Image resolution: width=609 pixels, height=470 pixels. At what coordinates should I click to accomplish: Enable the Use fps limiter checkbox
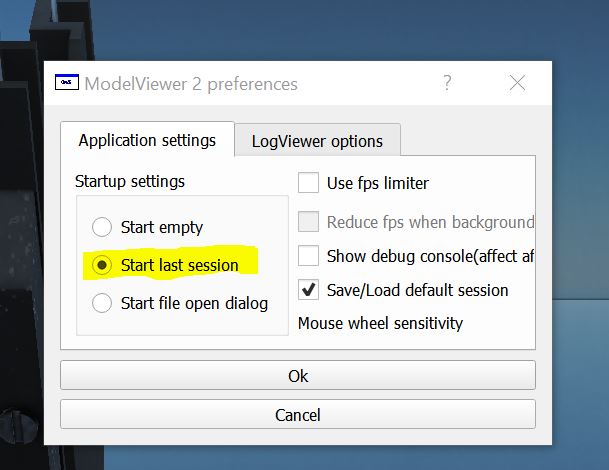pyautogui.click(x=308, y=183)
